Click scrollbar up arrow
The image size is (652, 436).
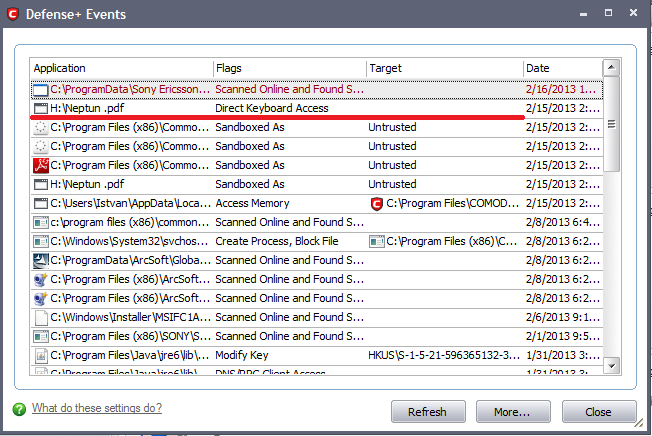coord(611,67)
